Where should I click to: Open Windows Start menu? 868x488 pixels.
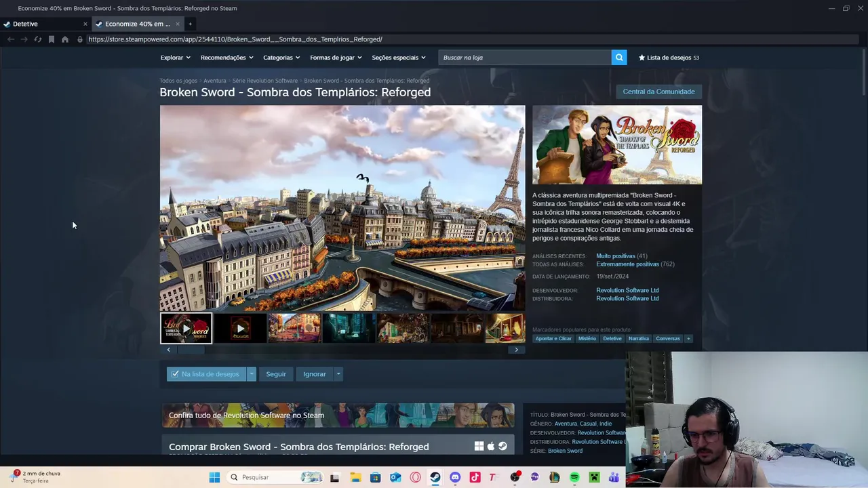pyautogui.click(x=214, y=477)
